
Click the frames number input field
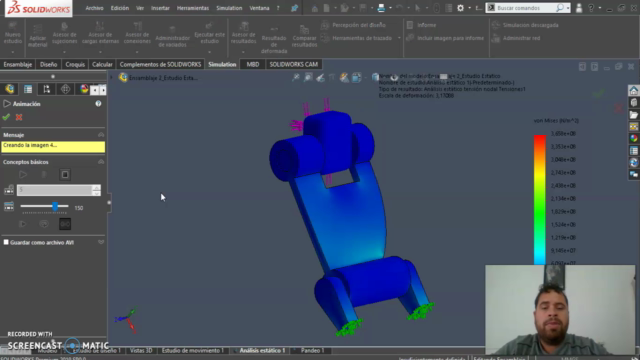point(55,190)
